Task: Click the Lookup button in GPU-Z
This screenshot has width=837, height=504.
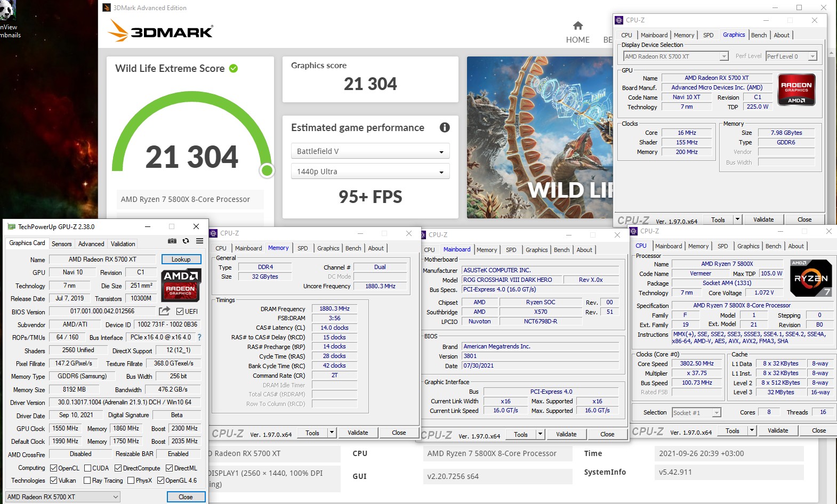Action: pyautogui.click(x=181, y=259)
